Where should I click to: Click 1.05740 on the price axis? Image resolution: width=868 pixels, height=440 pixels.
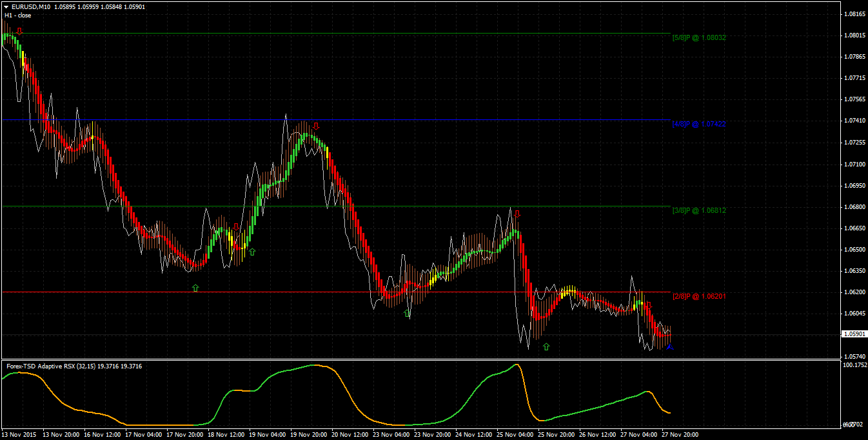(854, 356)
